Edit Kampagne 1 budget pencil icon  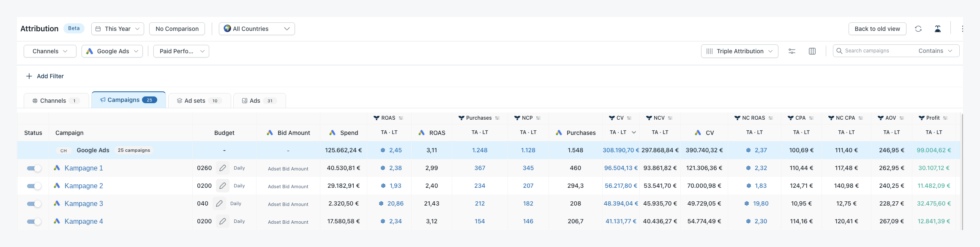tap(223, 168)
